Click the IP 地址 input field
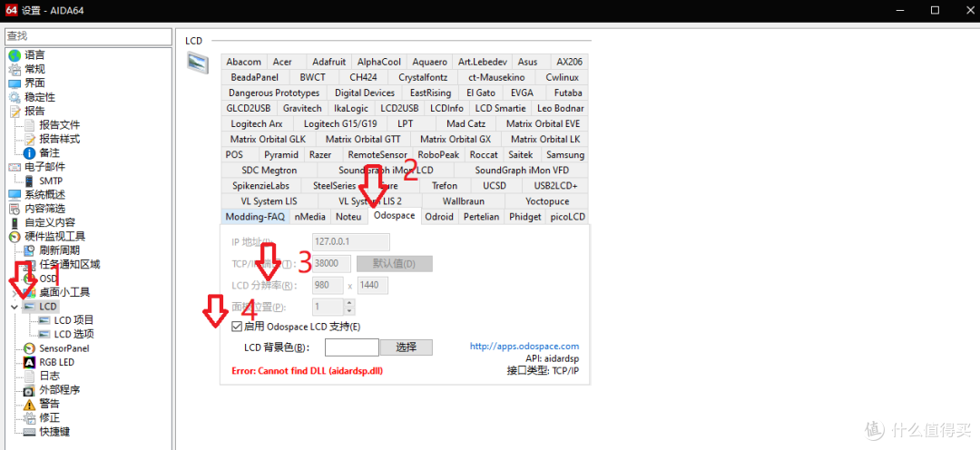This screenshot has height=450, width=980. [350, 242]
